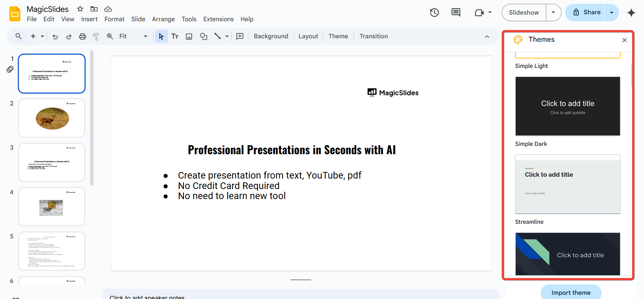Viewport: 644px width, 299px height.
Task: Choose the Select cursor tool
Action: pyautogui.click(x=161, y=36)
